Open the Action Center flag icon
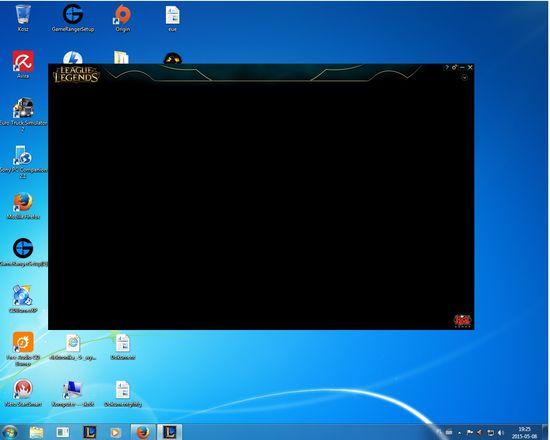The width and height of the screenshot is (550, 440). click(470, 433)
